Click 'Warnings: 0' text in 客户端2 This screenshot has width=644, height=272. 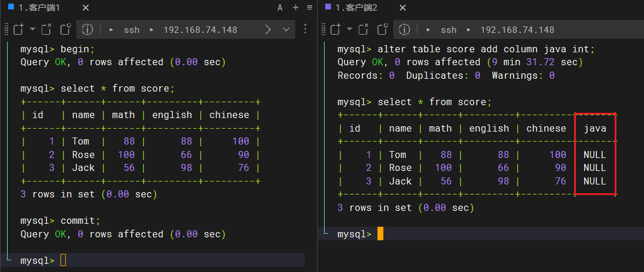[523, 76]
